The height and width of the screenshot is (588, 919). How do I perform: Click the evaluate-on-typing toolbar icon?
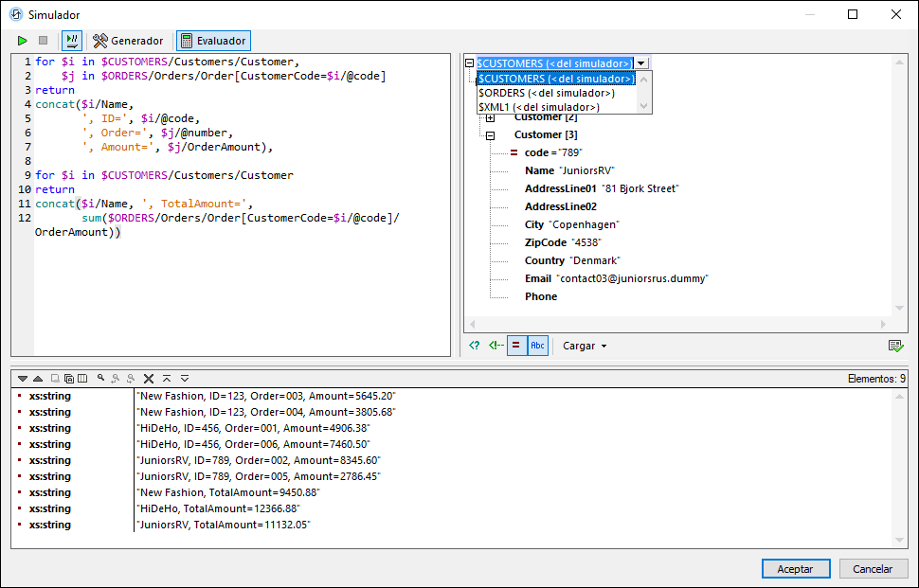pos(72,41)
